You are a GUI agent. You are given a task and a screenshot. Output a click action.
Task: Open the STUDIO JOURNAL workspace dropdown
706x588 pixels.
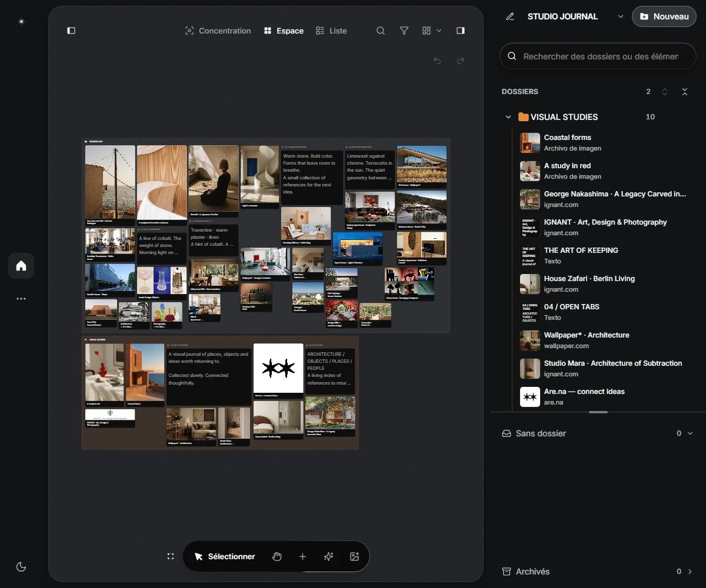click(x=621, y=16)
